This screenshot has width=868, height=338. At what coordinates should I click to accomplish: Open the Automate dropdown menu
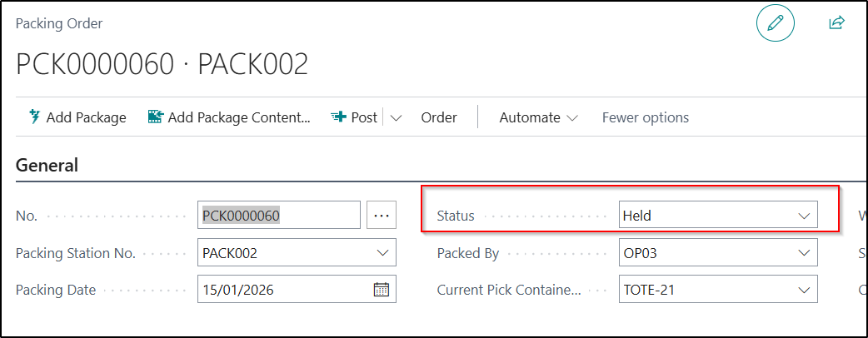pos(538,117)
